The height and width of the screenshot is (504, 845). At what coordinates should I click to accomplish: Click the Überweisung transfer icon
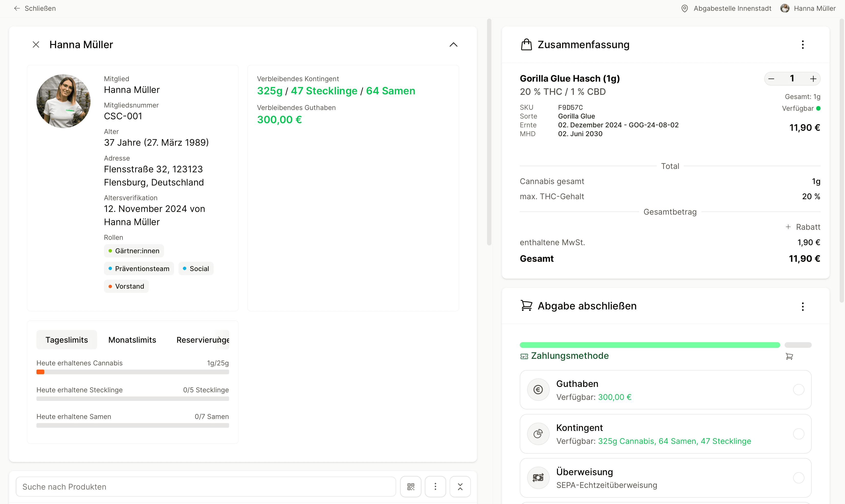[x=538, y=478]
